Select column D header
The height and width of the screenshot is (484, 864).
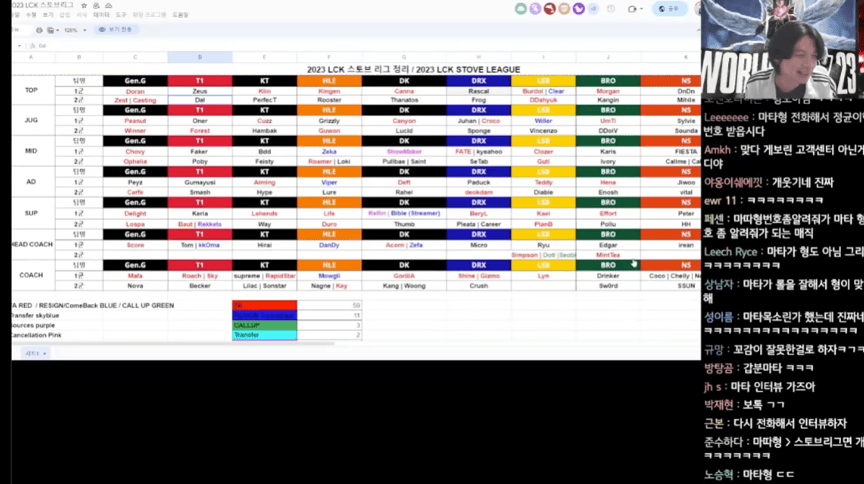[200, 57]
